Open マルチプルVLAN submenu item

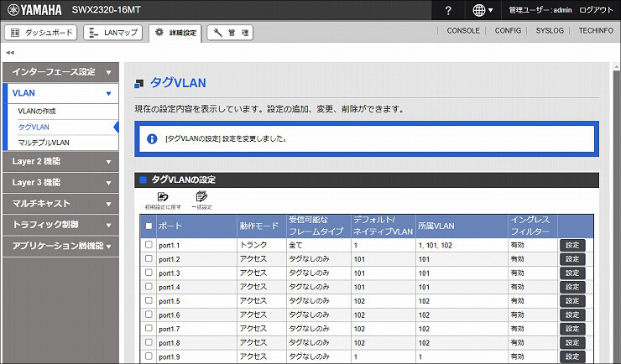coord(44,143)
